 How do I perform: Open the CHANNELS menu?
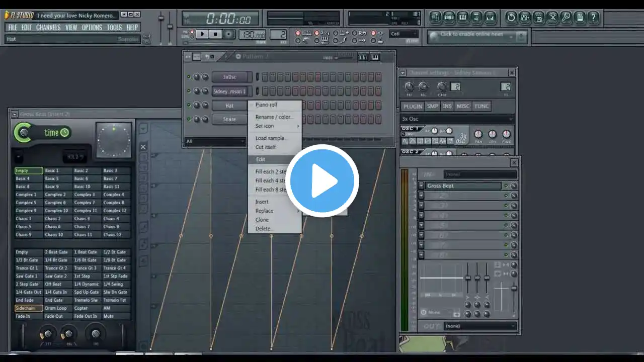(48, 28)
